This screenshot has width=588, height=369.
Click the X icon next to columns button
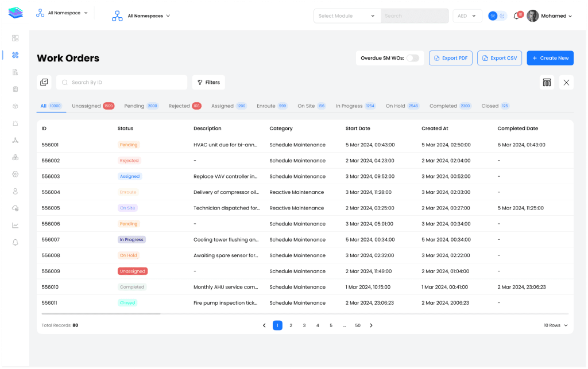[x=566, y=83]
